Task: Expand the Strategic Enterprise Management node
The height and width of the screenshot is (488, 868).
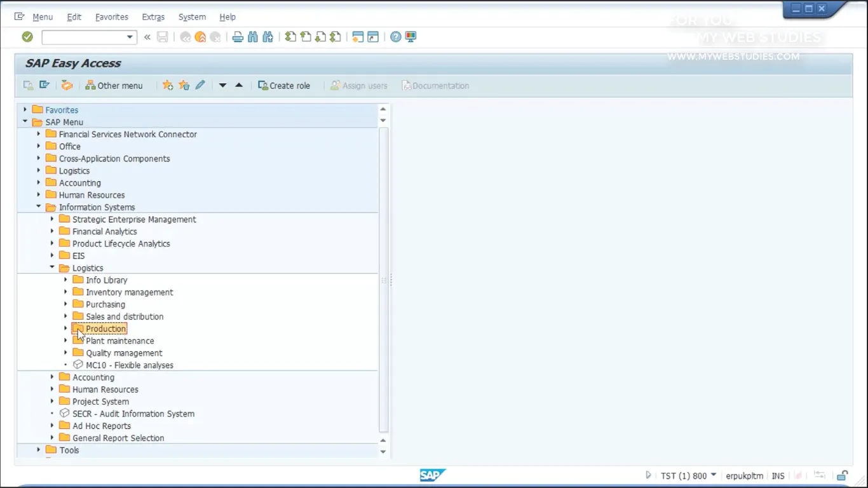Action: click(x=52, y=219)
